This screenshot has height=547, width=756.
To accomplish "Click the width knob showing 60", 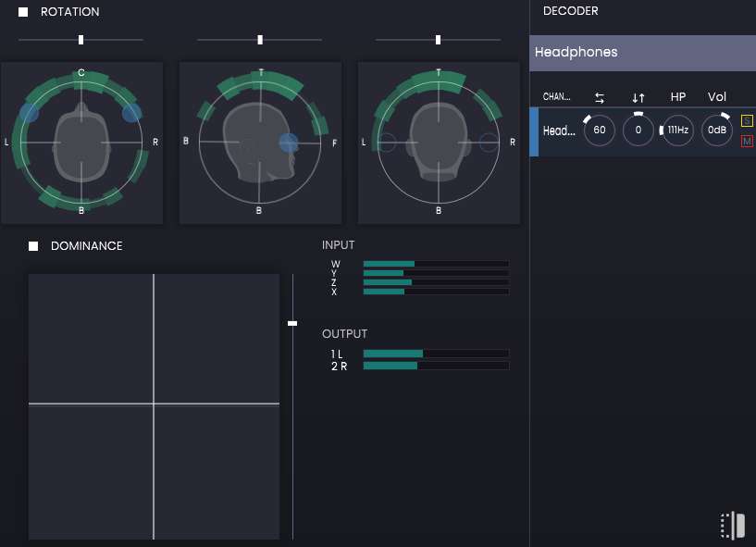I will (599, 131).
